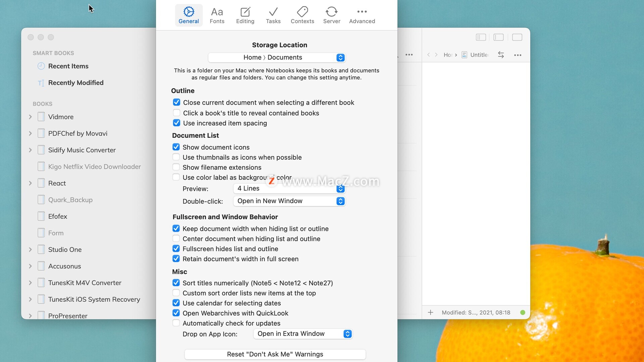This screenshot has height=362, width=644.
Task: Expand the PDFChef by Movavi book
Action: (30, 133)
